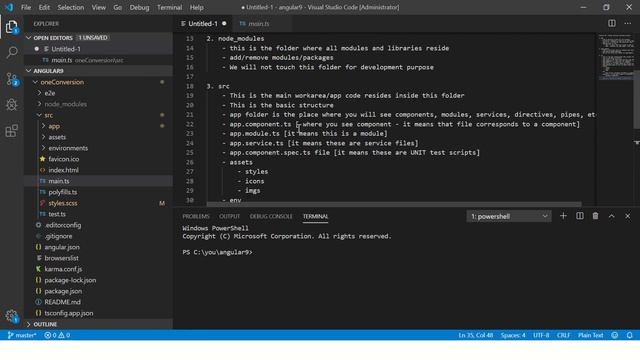The width and height of the screenshot is (640, 360).
Task: Change file encoding UTF-8
Action: tap(541, 335)
